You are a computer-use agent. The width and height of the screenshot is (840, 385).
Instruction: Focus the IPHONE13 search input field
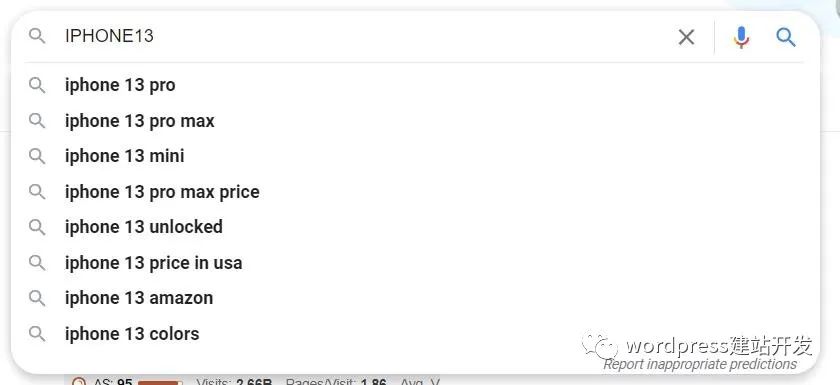coord(364,36)
